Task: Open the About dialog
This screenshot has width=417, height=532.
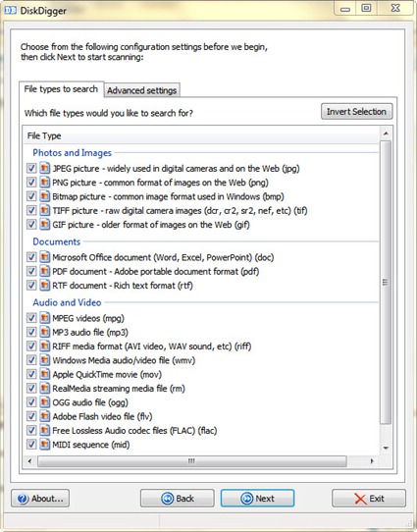Action: pos(40,499)
